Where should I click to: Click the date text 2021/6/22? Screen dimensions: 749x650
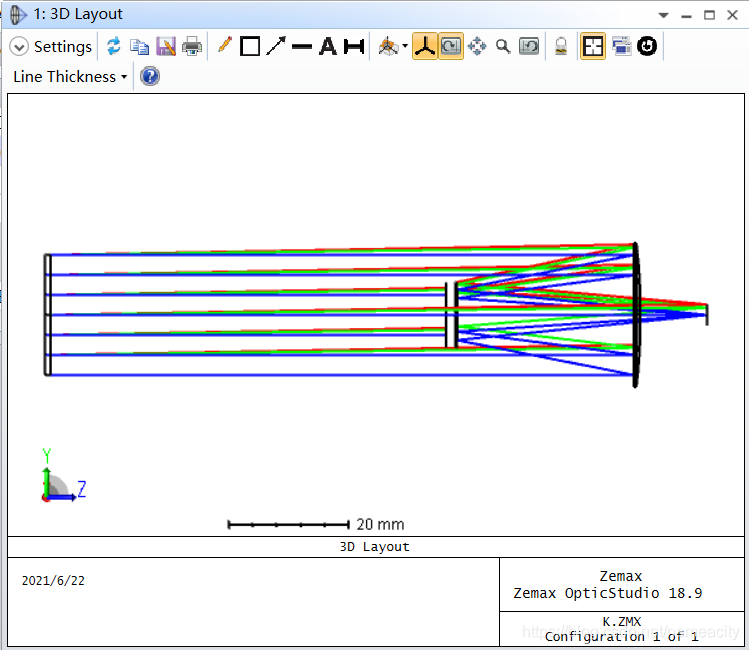(53, 581)
